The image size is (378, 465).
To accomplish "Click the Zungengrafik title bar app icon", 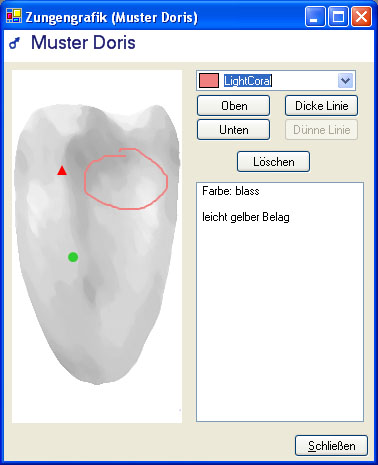I will (x=14, y=16).
